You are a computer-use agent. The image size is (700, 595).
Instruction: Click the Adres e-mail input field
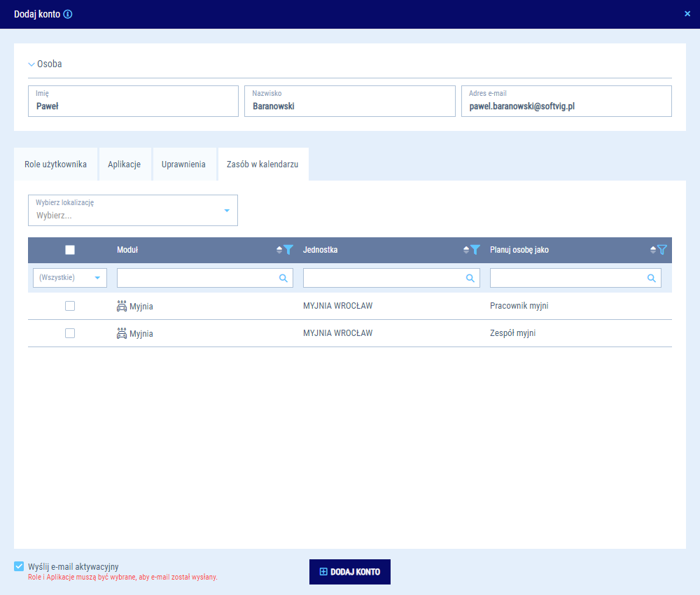click(x=566, y=106)
